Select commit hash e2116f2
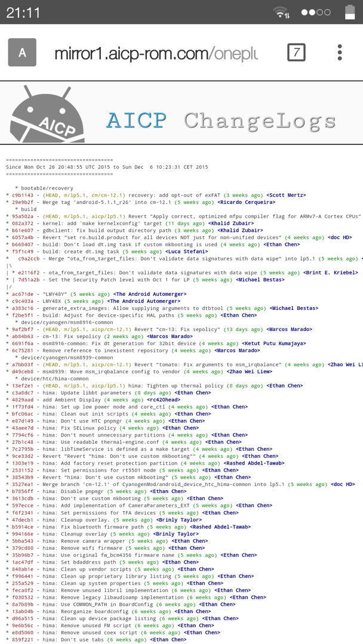The width and height of the screenshot is (363, 644). click(29, 273)
